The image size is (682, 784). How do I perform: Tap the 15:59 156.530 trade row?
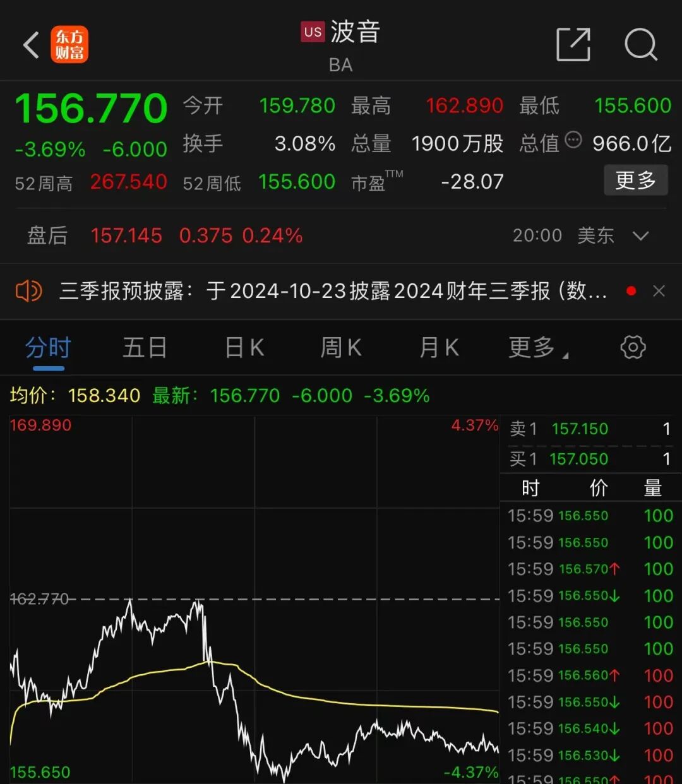click(x=590, y=755)
